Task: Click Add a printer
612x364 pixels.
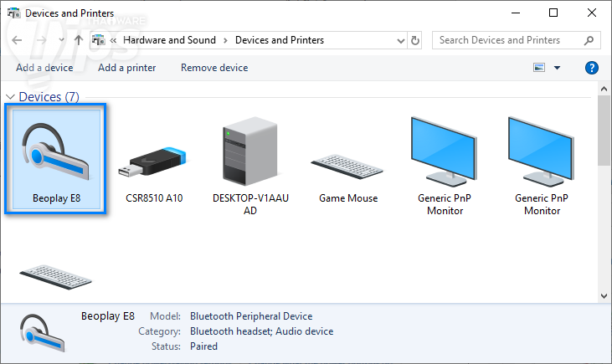Action: (x=126, y=68)
